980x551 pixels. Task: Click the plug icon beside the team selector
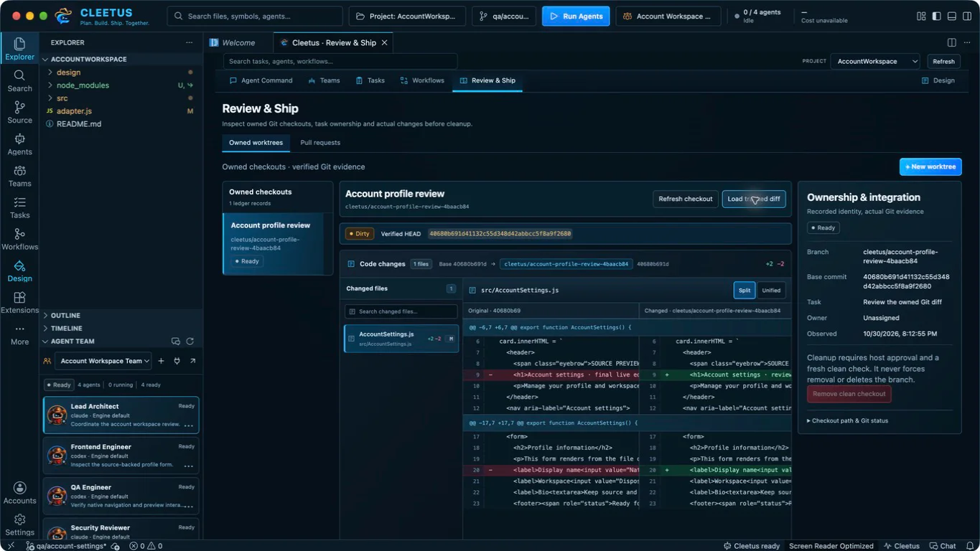177,361
